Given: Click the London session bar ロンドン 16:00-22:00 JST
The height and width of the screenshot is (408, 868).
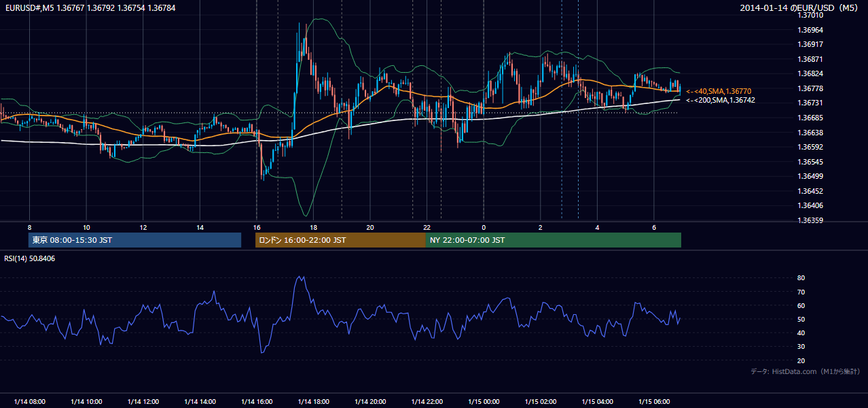Looking at the screenshot, I should tap(340, 240).
